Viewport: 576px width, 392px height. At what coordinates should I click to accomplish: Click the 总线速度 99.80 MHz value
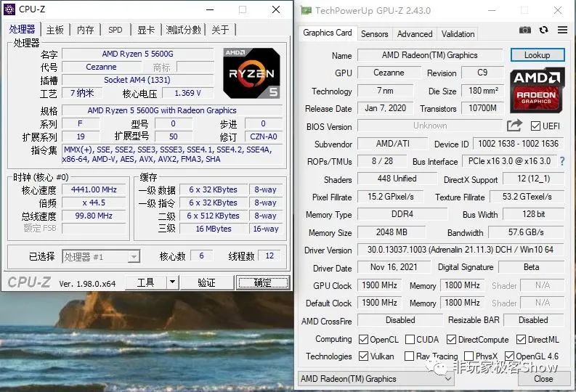(x=94, y=216)
